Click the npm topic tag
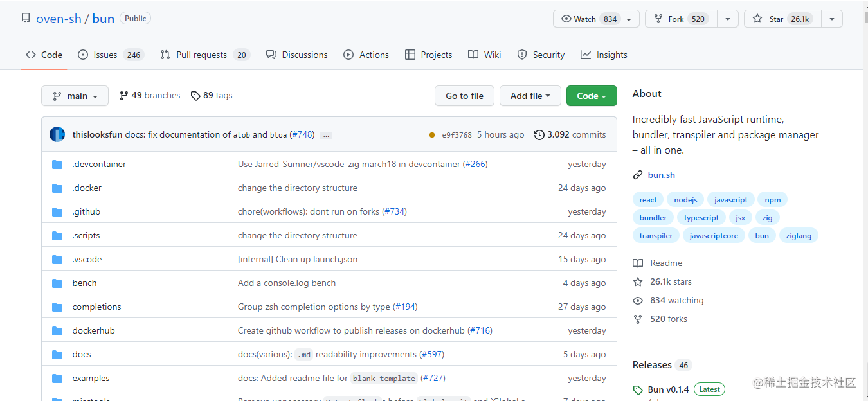Viewport: 868px width, 401px height. (x=773, y=200)
